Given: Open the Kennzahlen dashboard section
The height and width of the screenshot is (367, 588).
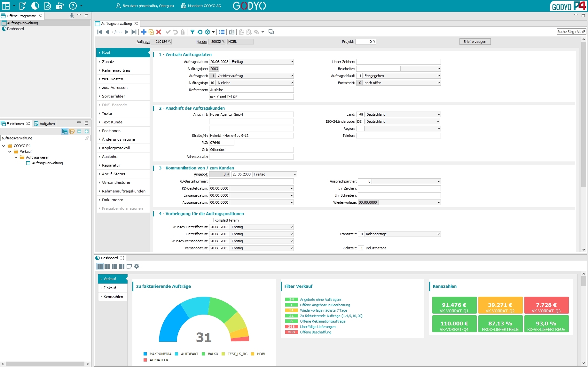Looking at the screenshot, I should point(113,297).
